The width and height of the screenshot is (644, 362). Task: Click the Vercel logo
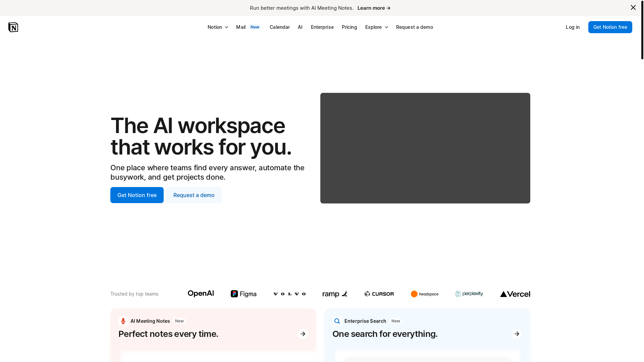tap(515, 294)
